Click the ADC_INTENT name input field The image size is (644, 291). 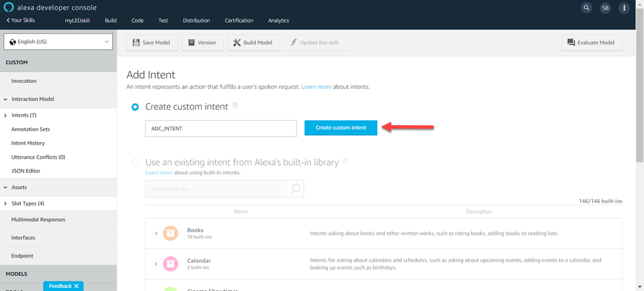click(221, 128)
